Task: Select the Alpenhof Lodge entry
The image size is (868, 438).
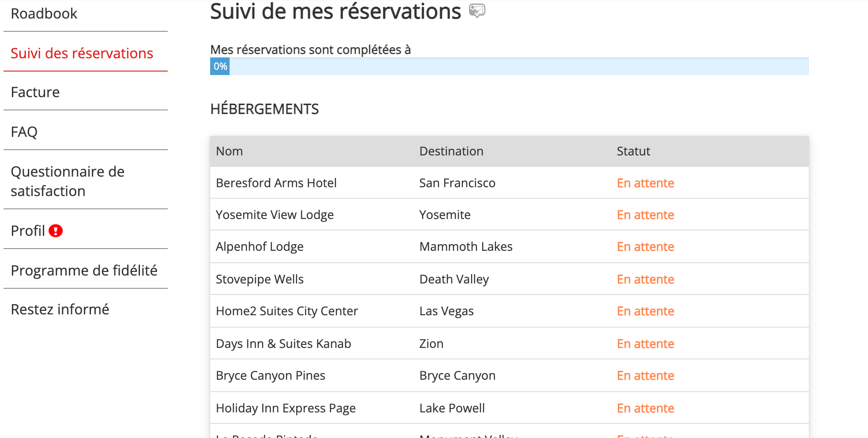Action: (260, 246)
